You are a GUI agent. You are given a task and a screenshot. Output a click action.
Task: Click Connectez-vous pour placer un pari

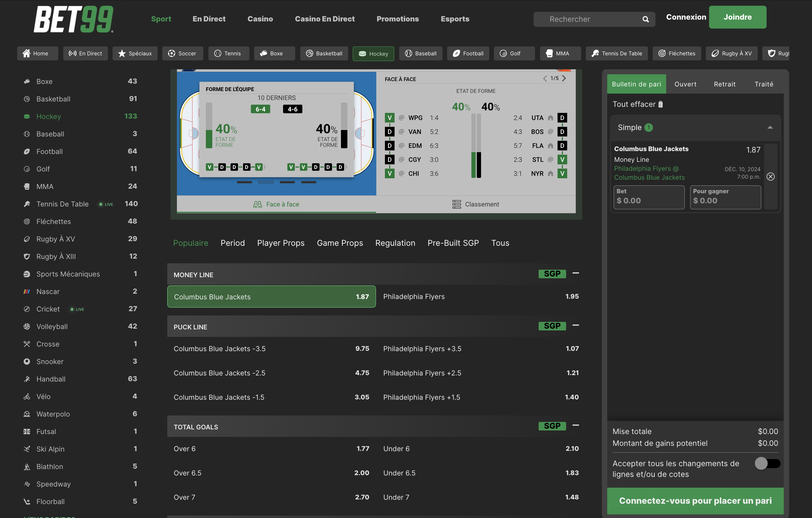point(695,501)
